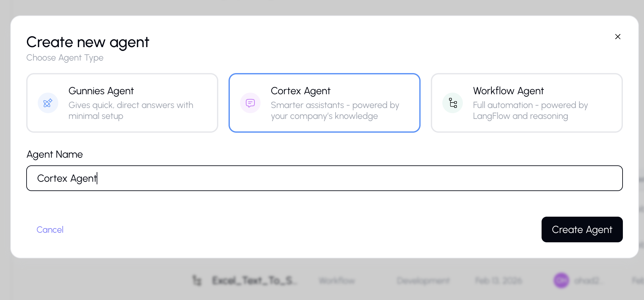Screen dimensions: 644x300
Task: Click the purple user avatar in the background row
Action: [561, 280]
